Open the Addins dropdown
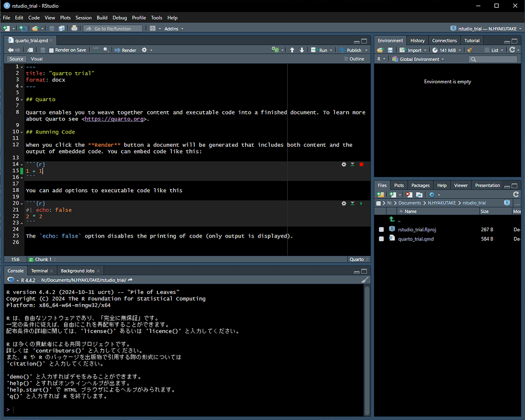This screenshot has width=525, height=420. click(x=174, y=29)
